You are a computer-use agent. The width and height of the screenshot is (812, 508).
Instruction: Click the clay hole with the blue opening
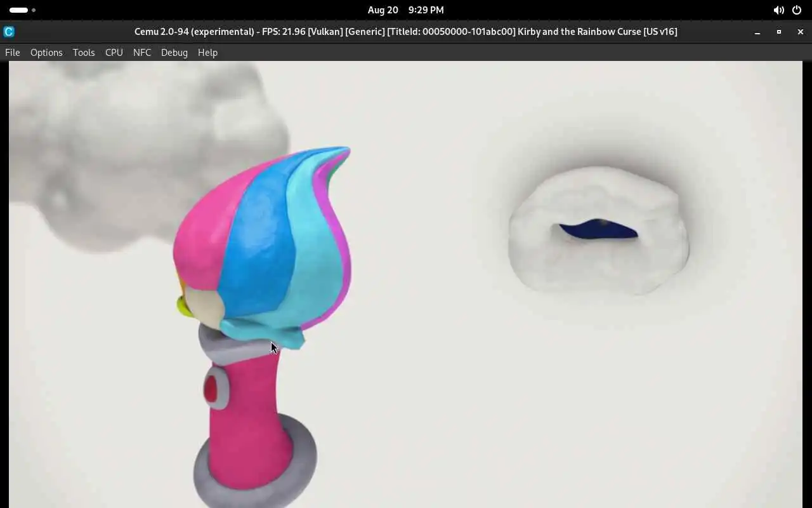(x=598, y=230)
